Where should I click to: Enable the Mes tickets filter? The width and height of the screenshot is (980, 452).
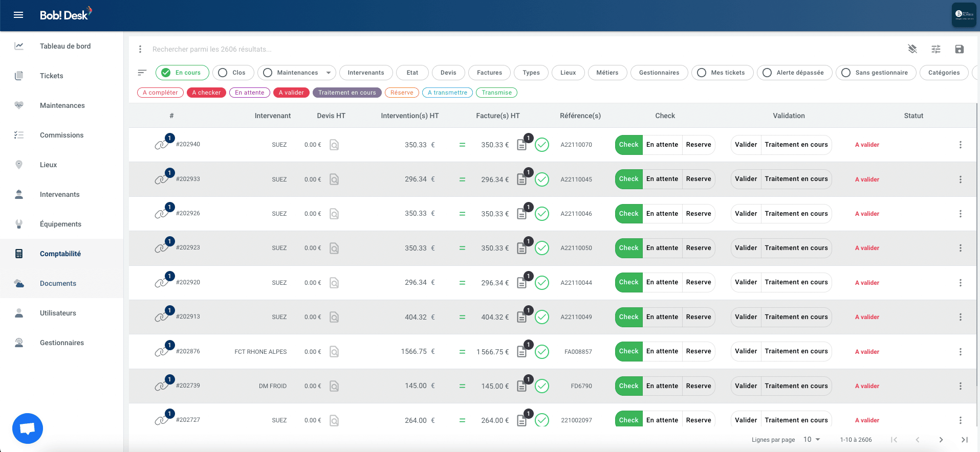722,73
